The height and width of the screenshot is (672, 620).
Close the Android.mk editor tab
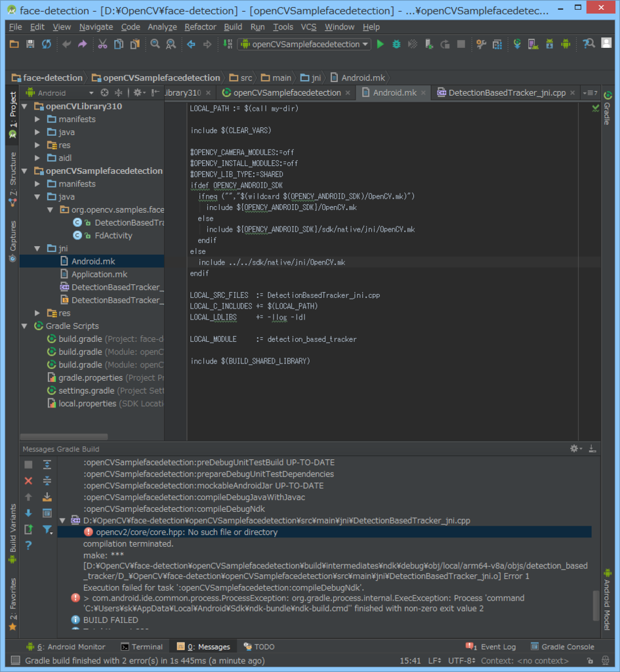pos(423,93)
